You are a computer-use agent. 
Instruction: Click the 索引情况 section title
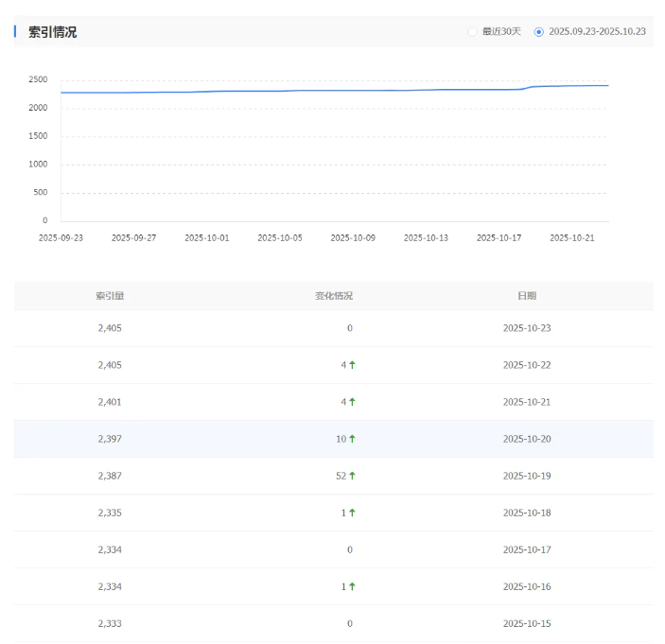click(x=53, y=32)
